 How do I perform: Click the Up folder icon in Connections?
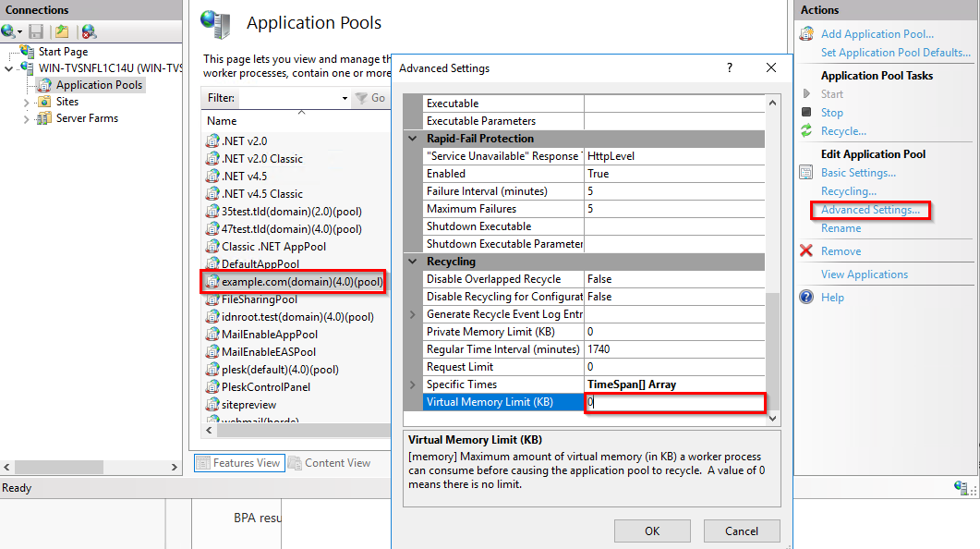click(x=62, y=32)
